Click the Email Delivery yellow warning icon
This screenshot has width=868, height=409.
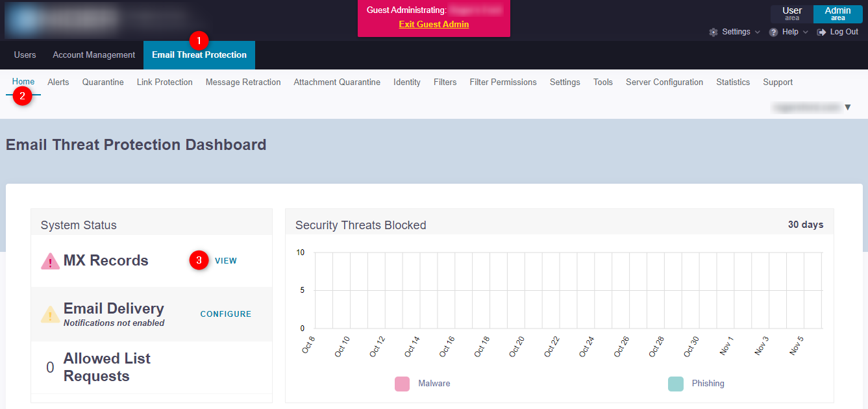(x=50, y=314)
